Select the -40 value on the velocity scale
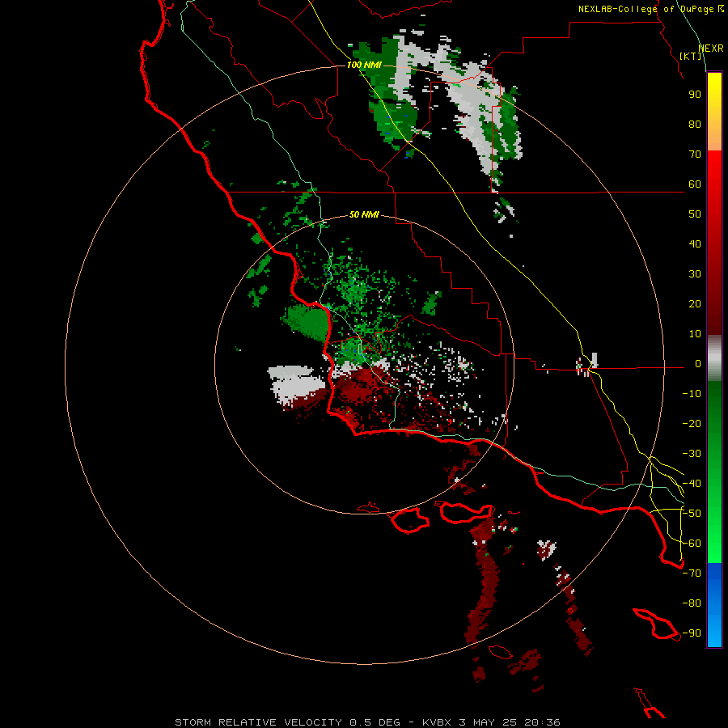This screenshot has width=728, height=728. tap(692, 484)
